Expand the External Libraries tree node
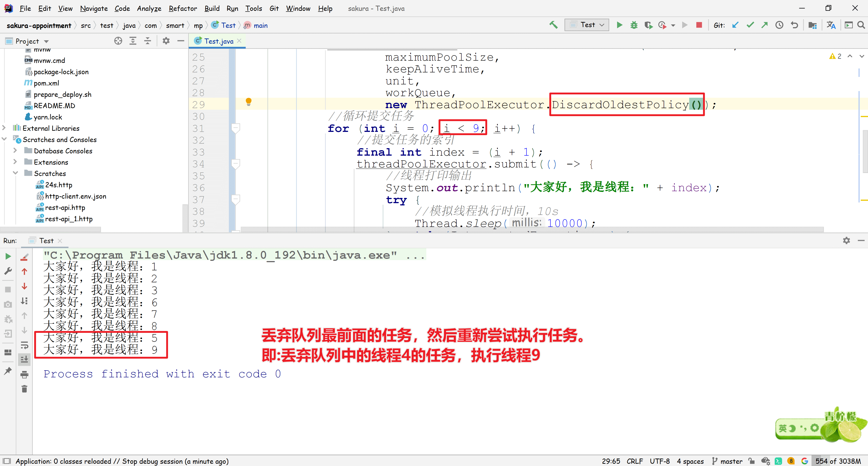Viewport: 868px width, 466px height. tap(4, 128)
